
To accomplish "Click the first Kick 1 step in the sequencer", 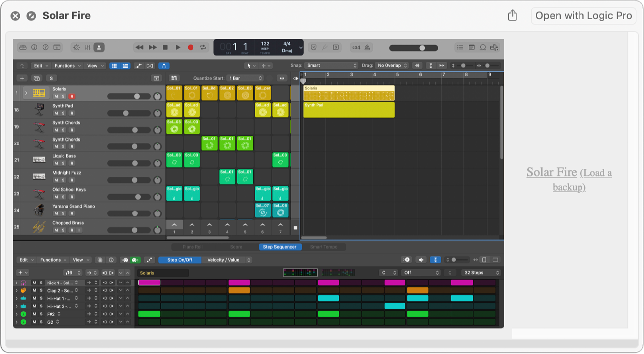I will tap(149, 283).
